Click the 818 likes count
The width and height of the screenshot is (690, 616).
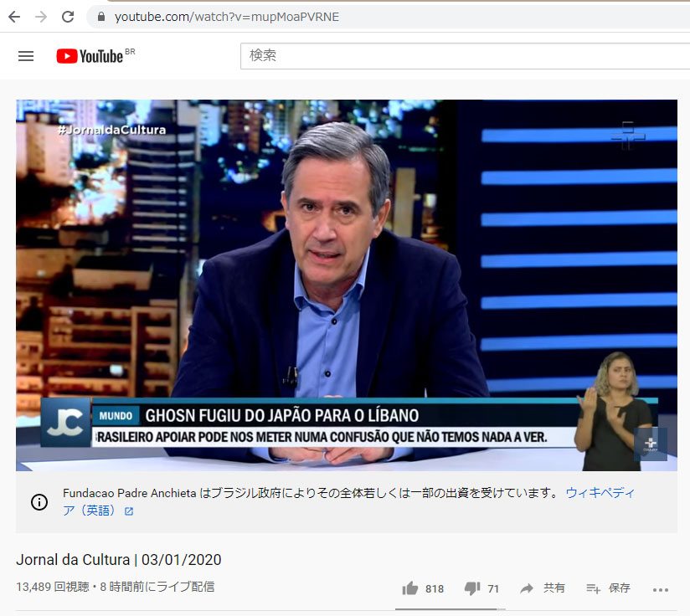point(435,588)
